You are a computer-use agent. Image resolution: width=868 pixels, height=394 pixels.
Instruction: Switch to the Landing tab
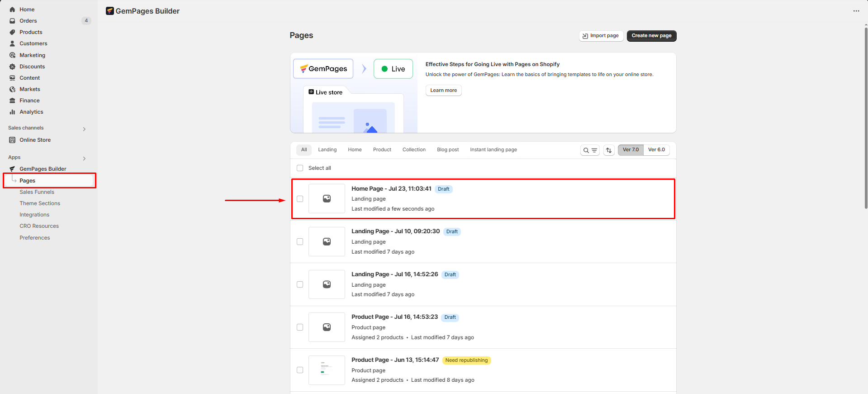[x=327, y=150]
